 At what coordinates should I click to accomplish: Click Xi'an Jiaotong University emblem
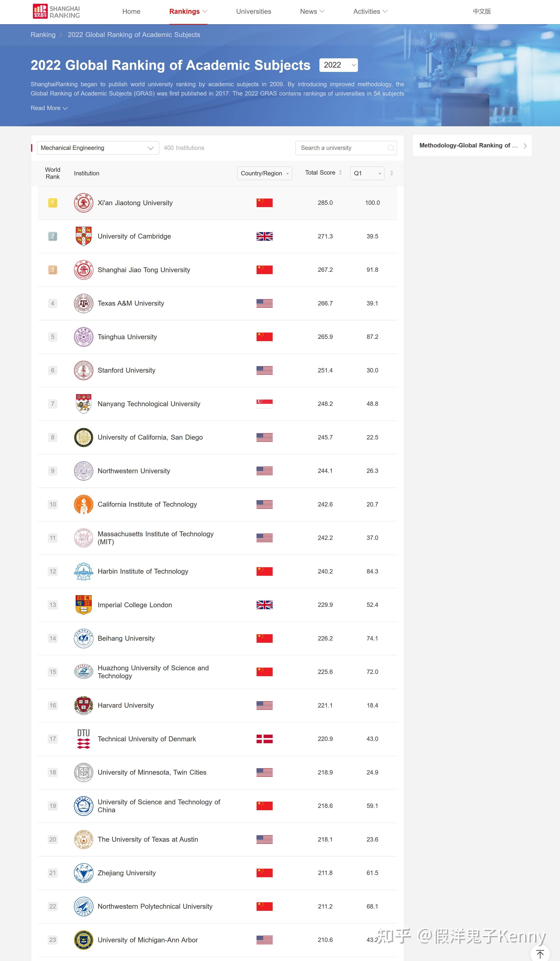pos(83,203)
